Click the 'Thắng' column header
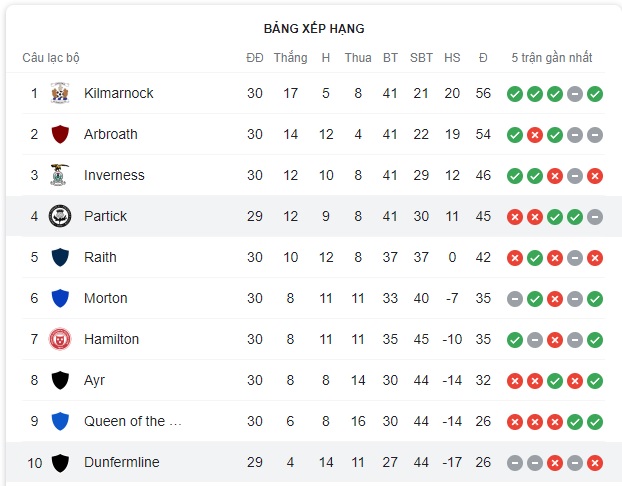Viewport: 622px width, 486px height. click(290, 58)
